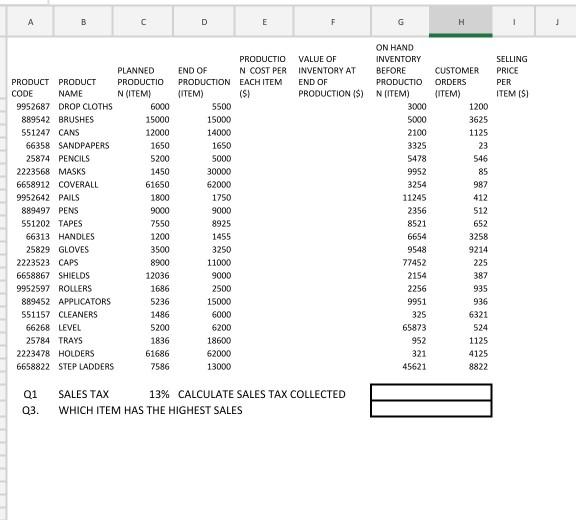Click the SALES TAX label cell
Screen dimensions: 576x520
point(83,394)
